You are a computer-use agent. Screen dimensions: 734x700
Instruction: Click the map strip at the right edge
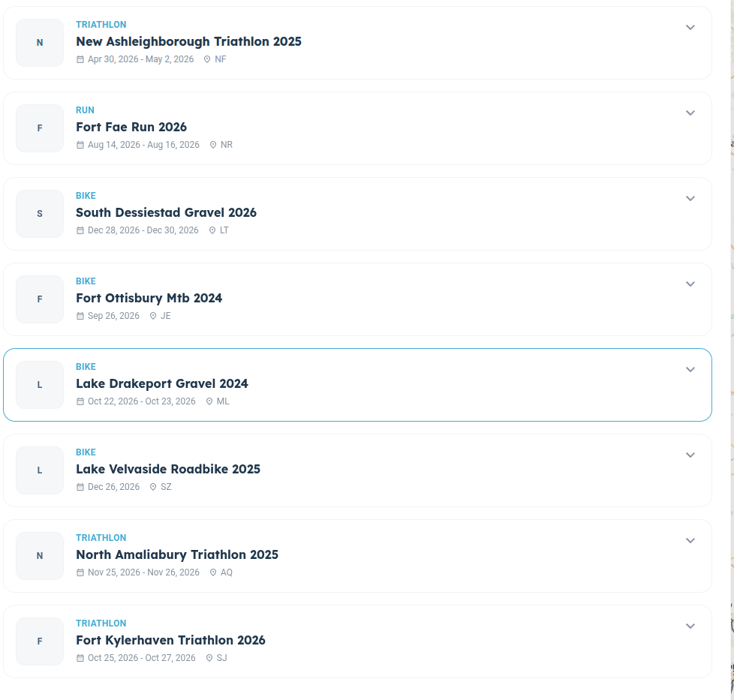[x=732, y=350]
